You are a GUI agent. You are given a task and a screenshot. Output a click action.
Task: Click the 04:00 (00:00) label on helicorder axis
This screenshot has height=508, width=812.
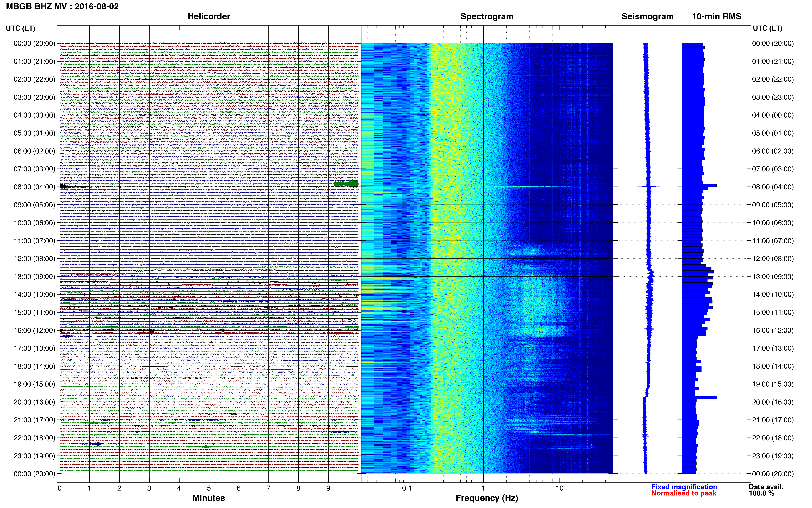pyautogui.click(x=34, y=115)
